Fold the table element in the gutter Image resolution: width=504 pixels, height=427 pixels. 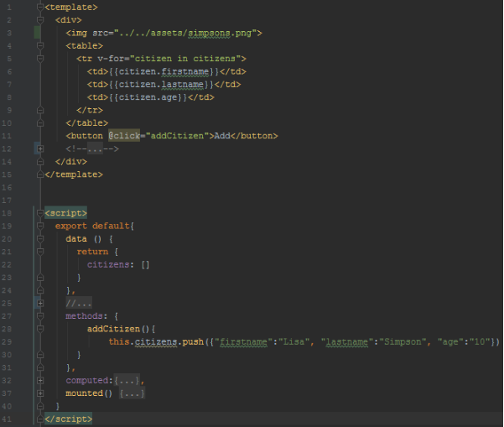(x=39, y=45)
